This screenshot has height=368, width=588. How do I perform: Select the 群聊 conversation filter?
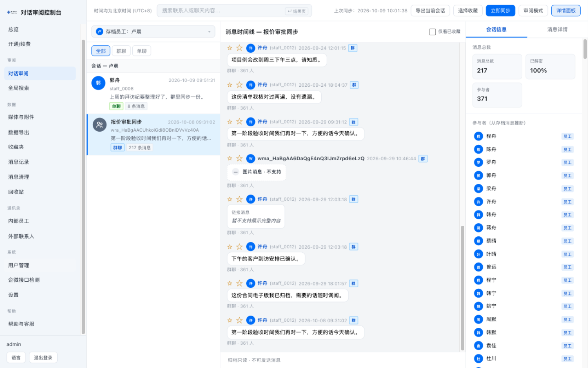pos(121,51)
